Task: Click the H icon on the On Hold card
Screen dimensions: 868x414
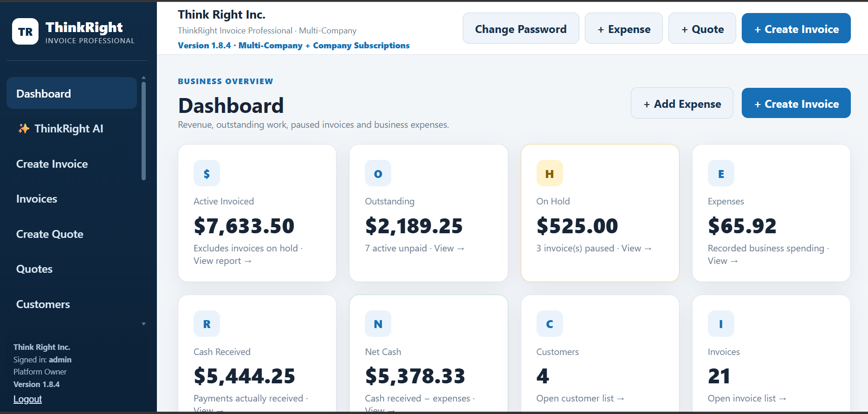Action: pos(550,173)
